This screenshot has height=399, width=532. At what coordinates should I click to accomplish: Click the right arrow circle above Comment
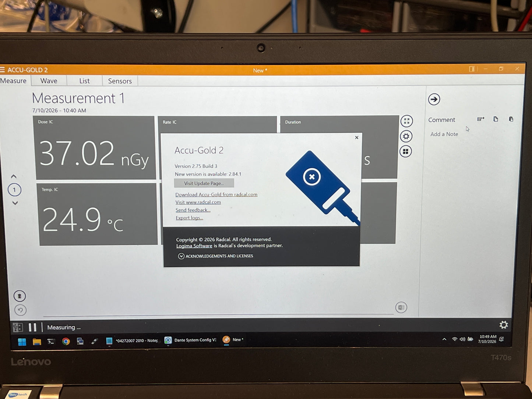coord(434,99)
